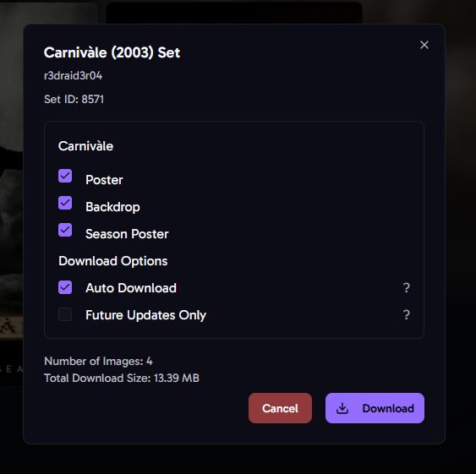Open help question mark for Auto Download
Viewport: 476px width, 474px height.
(406, 287)
